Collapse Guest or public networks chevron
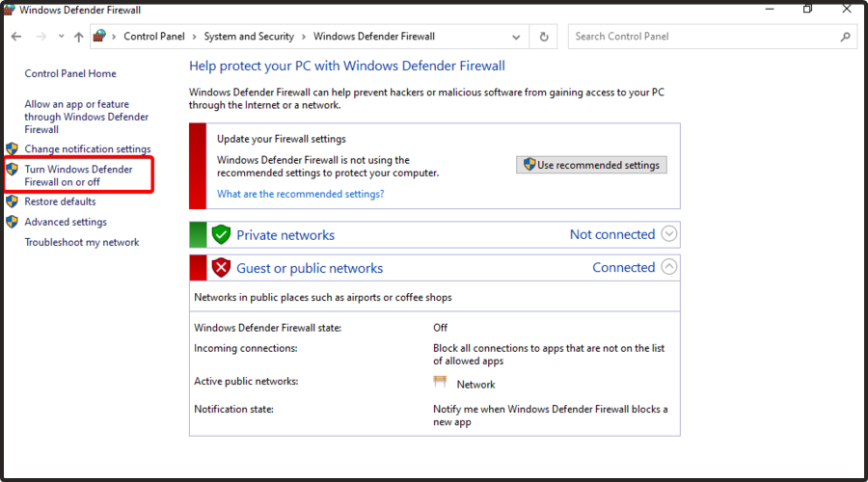Image resolution: width=868 pixels, height=482 pixels. (668, 267)
